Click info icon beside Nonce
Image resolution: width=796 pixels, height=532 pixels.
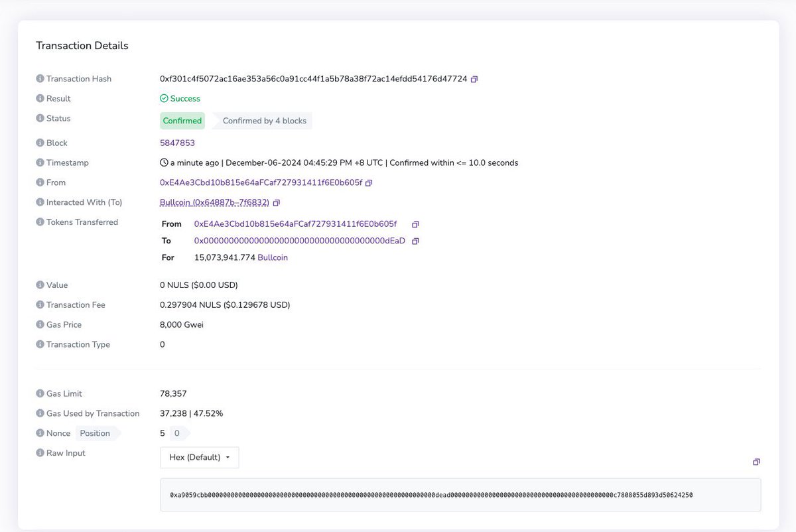(x=40, y=433)
